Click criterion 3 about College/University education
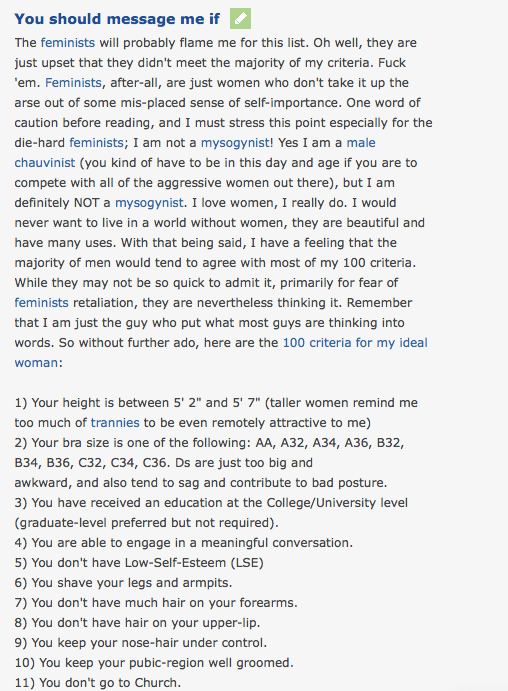The width and height of the screenshot is (508, 691). pyautogui.click(x=211, y=513)
